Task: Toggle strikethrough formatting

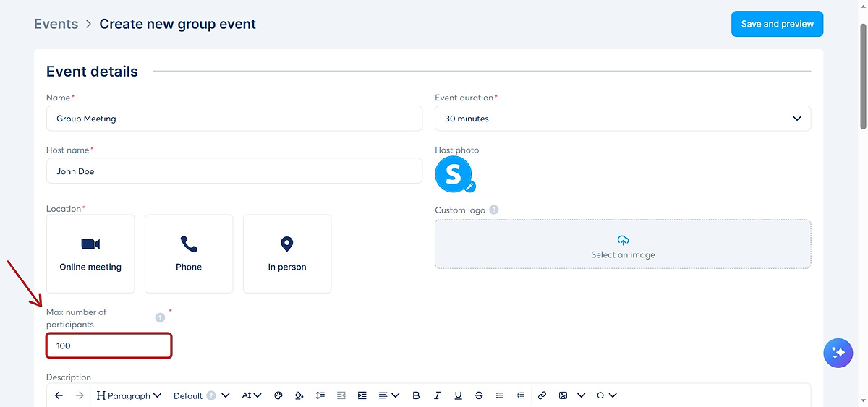Action: coord(479,395)
